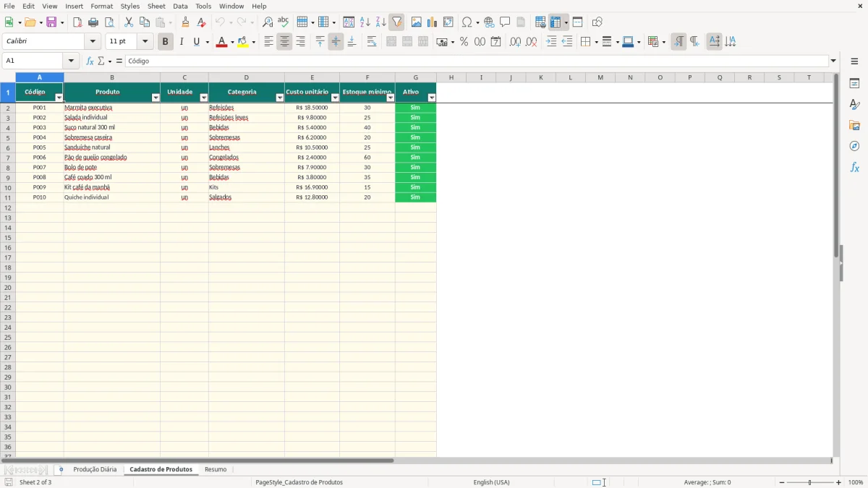868x488 pixels.
Task: Click the Save document icon
Action: point(51,22)
